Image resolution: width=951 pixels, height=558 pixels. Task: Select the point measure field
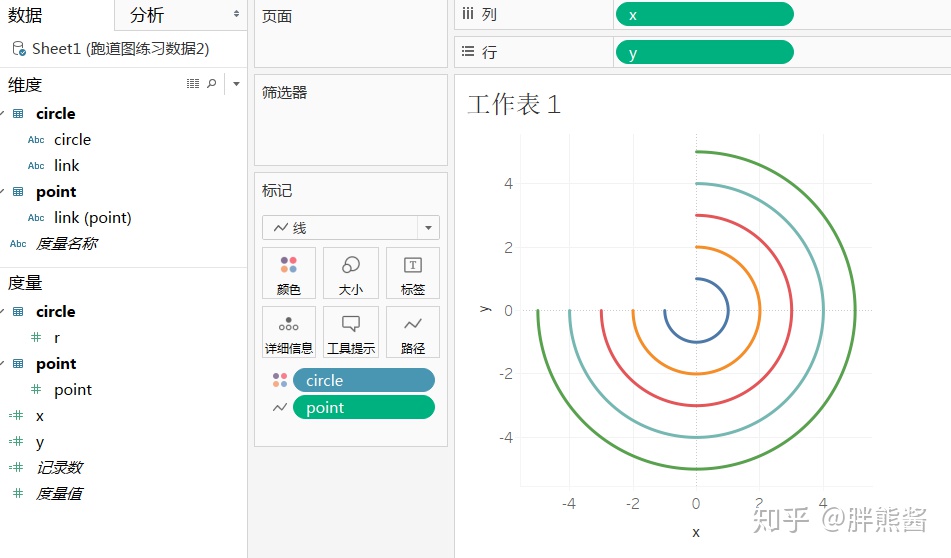tap(73, 389)
